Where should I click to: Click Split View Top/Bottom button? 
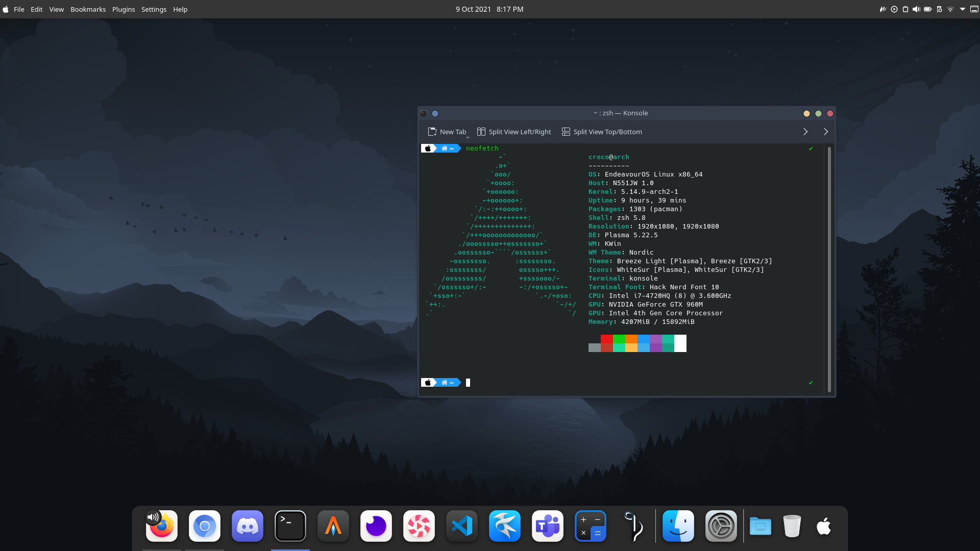pos(602,132)
